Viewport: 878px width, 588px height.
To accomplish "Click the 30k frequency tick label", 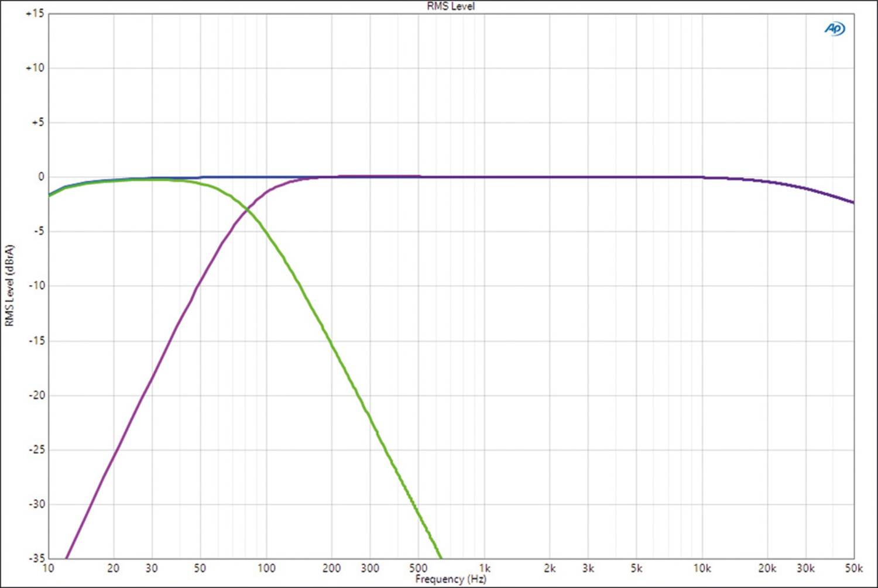I will [806, 568].
